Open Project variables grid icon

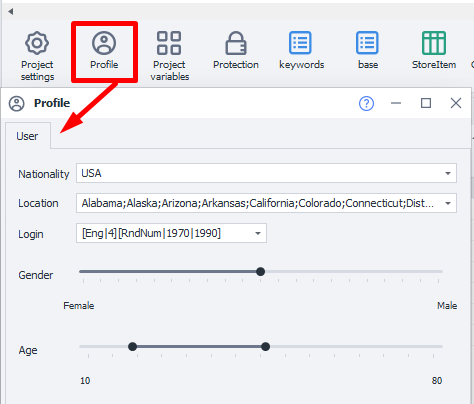169,43
